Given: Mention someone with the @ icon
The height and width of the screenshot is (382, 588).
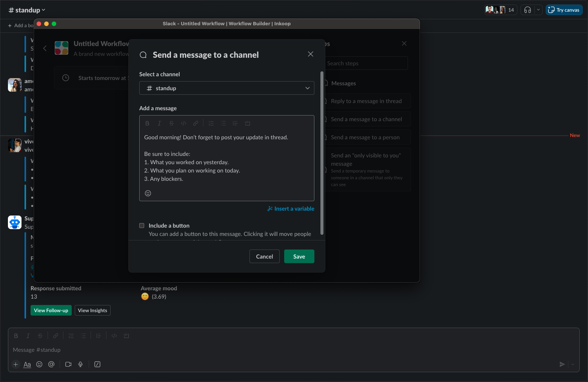Looking at the screenshot, I should point(51,364).
